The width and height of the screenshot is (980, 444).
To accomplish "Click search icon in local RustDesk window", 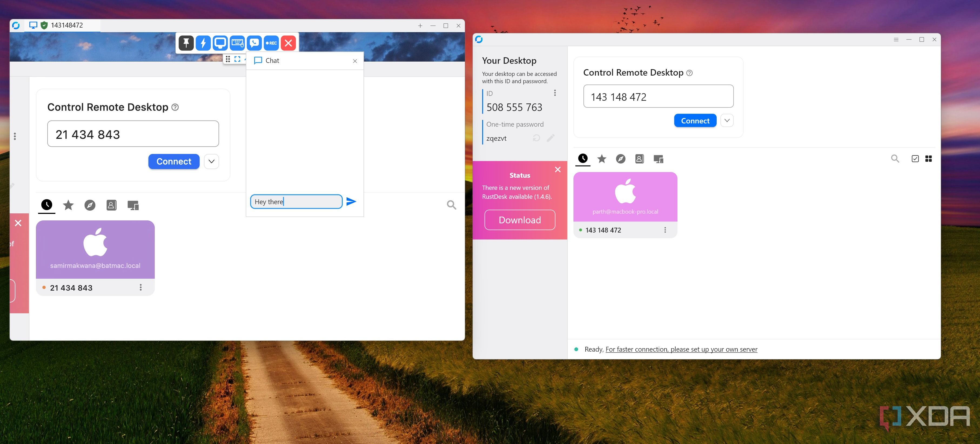I will coord(895,159).
